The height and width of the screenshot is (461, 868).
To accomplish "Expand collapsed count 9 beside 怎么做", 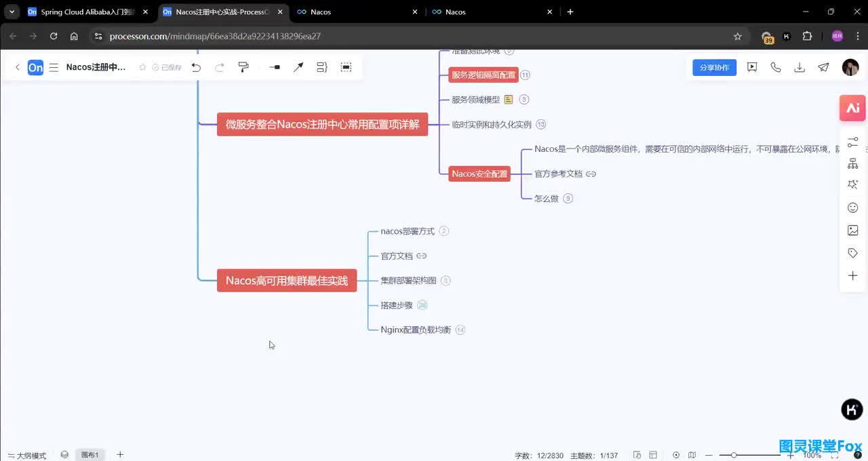I will [568, 199].
